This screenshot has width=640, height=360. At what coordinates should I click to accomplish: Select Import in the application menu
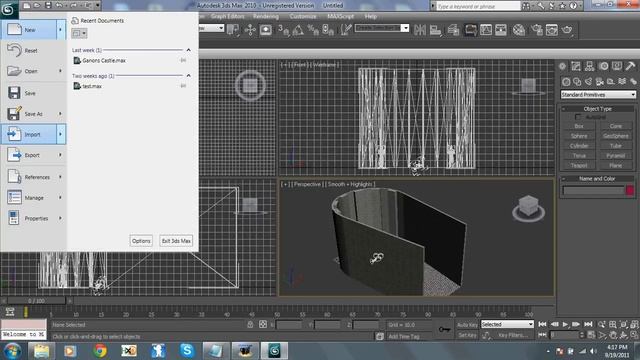(x=29, y=134)
